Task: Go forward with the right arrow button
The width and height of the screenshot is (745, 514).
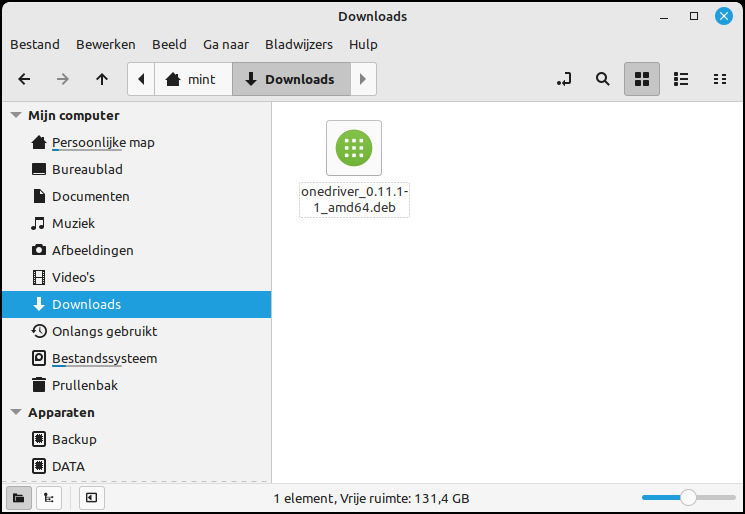Action: point(63,79)
